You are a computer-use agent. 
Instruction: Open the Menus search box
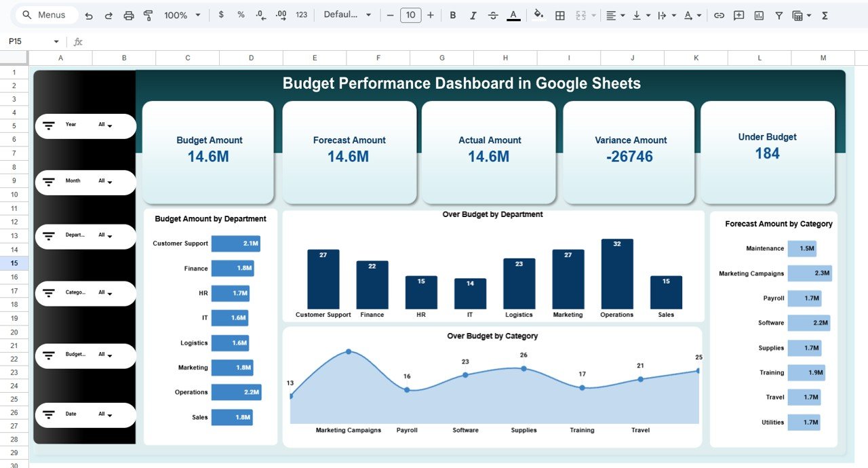[x=45, y=14]
